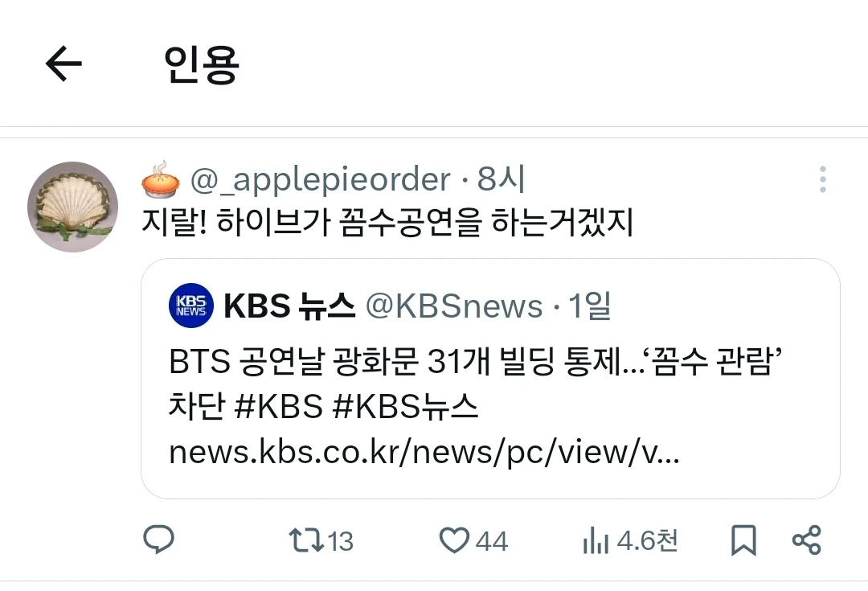Bookmark the post

tap(743, 540)
